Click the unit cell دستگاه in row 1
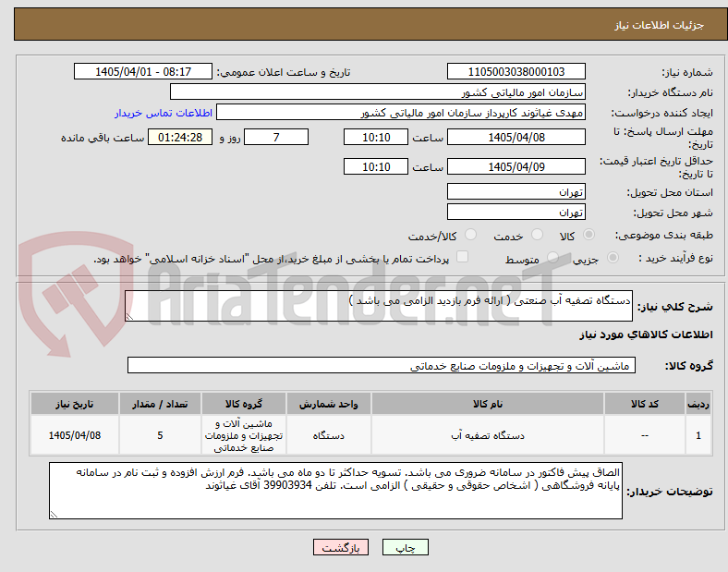 pyautogui.click(x=328, y=435)
